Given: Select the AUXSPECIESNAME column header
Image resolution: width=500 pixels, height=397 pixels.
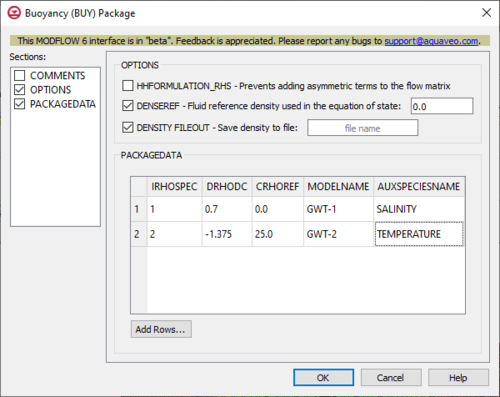Looking at the screenshot, I should coord(419,186).
